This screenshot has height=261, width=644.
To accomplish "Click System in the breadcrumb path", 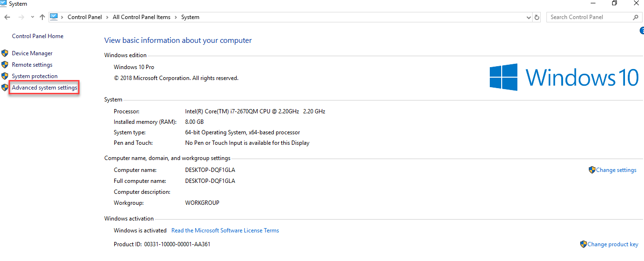I will (190, 17).
